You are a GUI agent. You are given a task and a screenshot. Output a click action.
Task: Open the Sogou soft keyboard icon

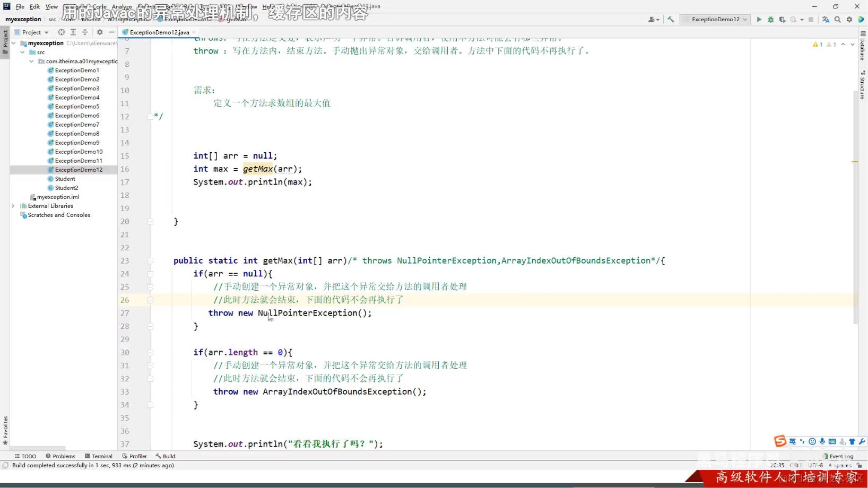click(832, 441)
